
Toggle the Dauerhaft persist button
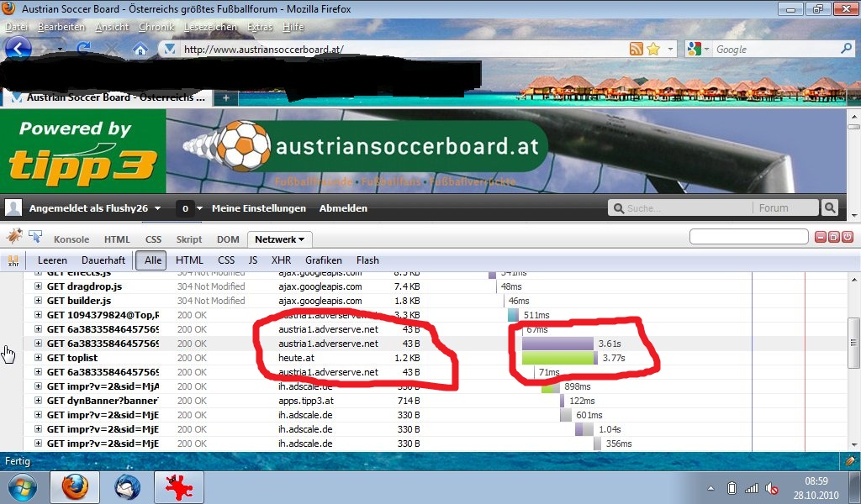[x=103, y=260]
